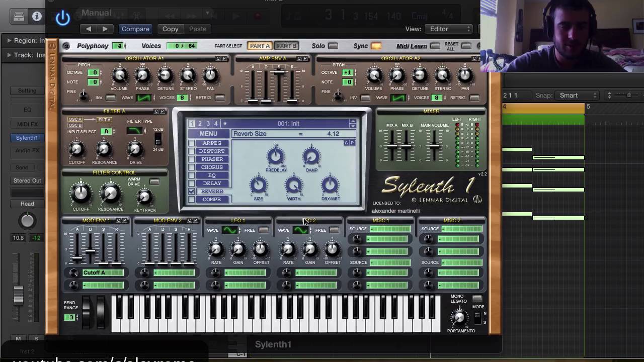Click Amp Env A paste 'P' icon

point(305,58)
